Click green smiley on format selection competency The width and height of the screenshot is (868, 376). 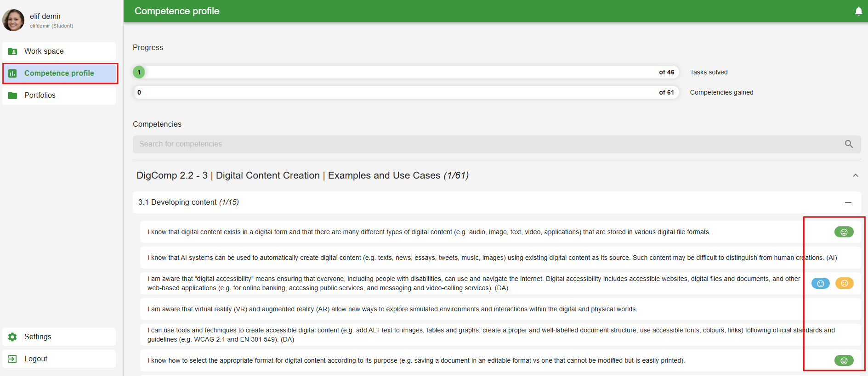click(x=844, y=360)
